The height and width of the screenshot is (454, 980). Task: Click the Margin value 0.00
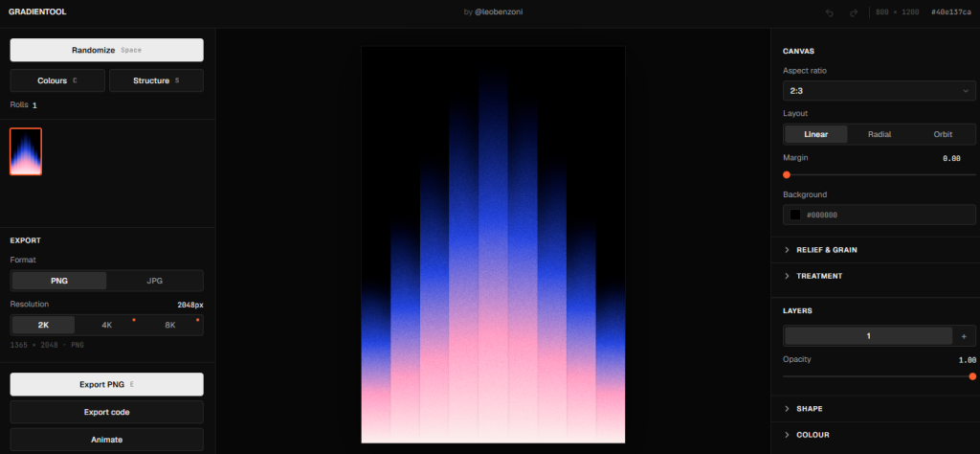click(951, 158)
